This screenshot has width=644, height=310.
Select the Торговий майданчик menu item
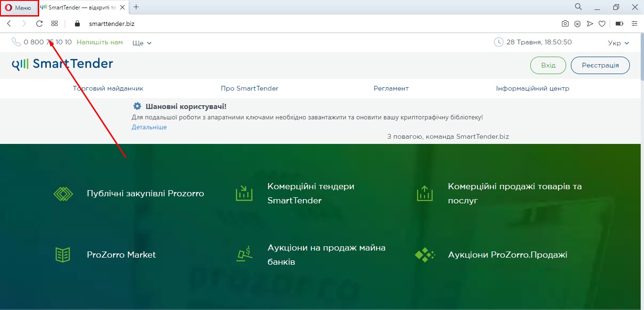pos(108,88)
